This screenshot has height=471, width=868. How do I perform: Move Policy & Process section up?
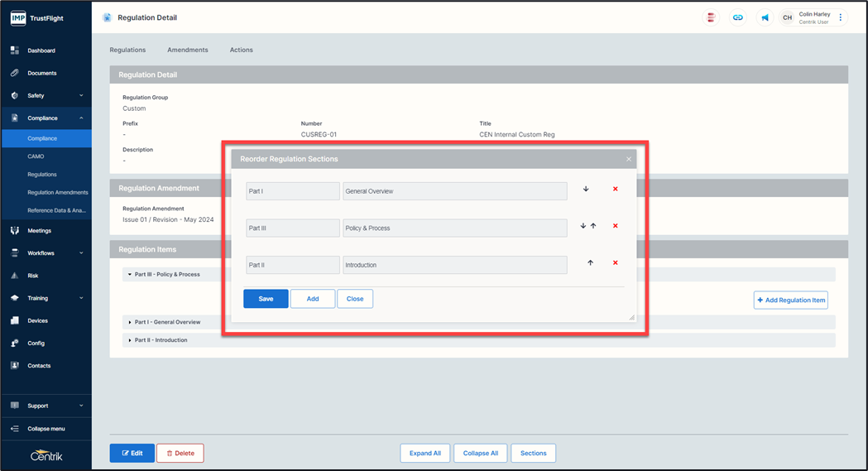(x=593, y=226)
